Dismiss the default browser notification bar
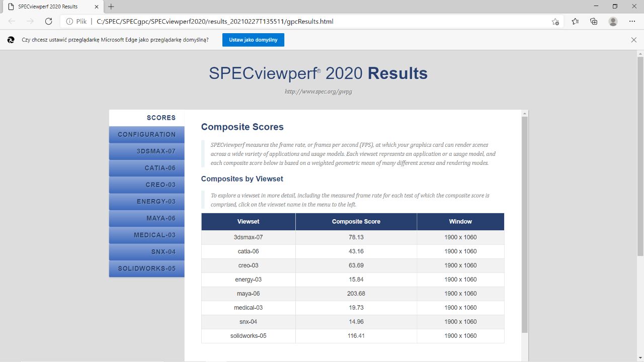 634,40
